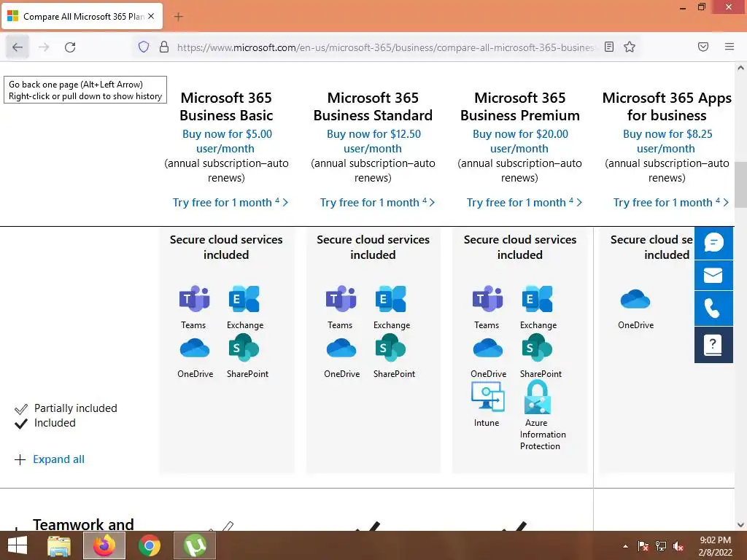Click the vertical page scrollbar thumb

pyautogui.click(x=740, y=184)
